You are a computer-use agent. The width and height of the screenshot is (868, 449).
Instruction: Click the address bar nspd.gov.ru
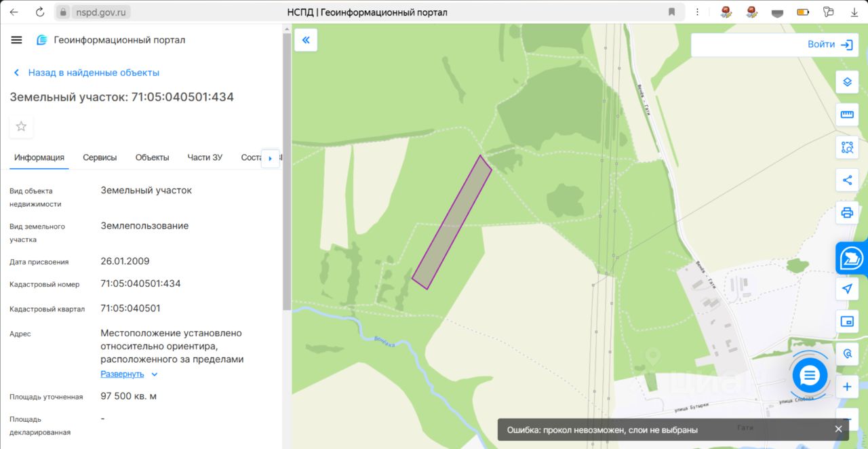tap(101, 12)
